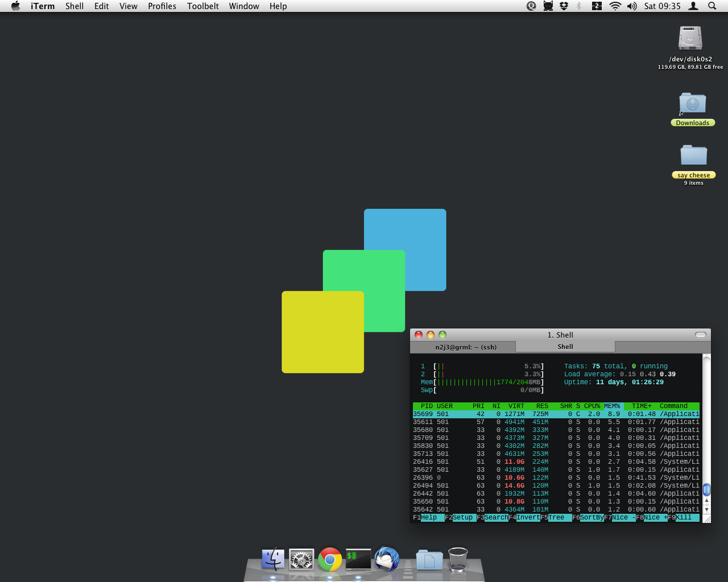Click the date and time Sat 09:35
The width and height of the screenshot is (728, 582).
pos(662,6)
